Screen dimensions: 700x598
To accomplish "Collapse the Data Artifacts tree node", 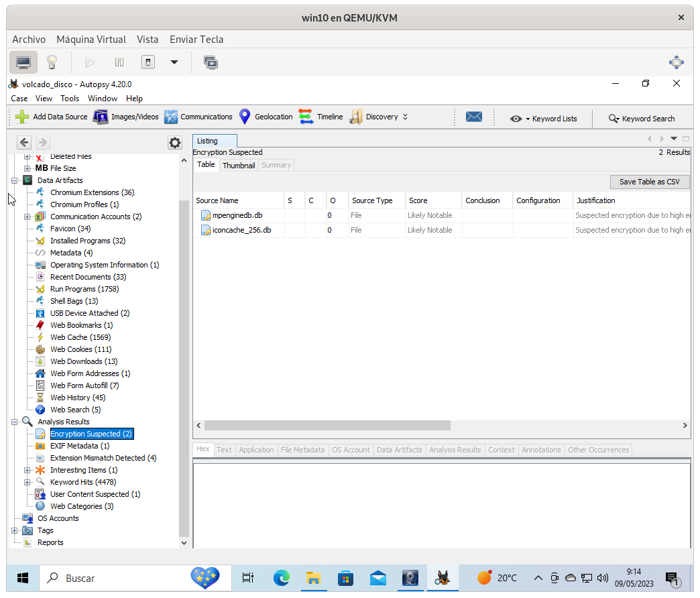I will (x=15, y=180).
